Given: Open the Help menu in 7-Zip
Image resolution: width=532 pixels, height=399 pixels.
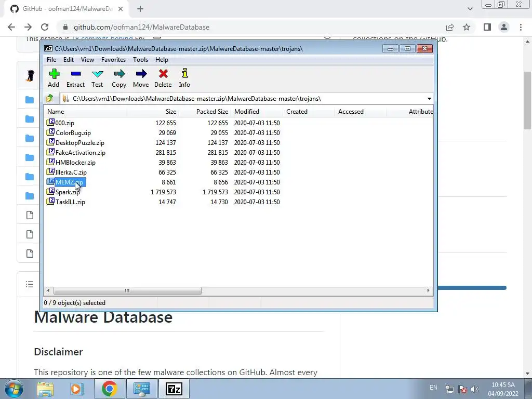Looking at the screenshot, I should click(x=162, y=60).
